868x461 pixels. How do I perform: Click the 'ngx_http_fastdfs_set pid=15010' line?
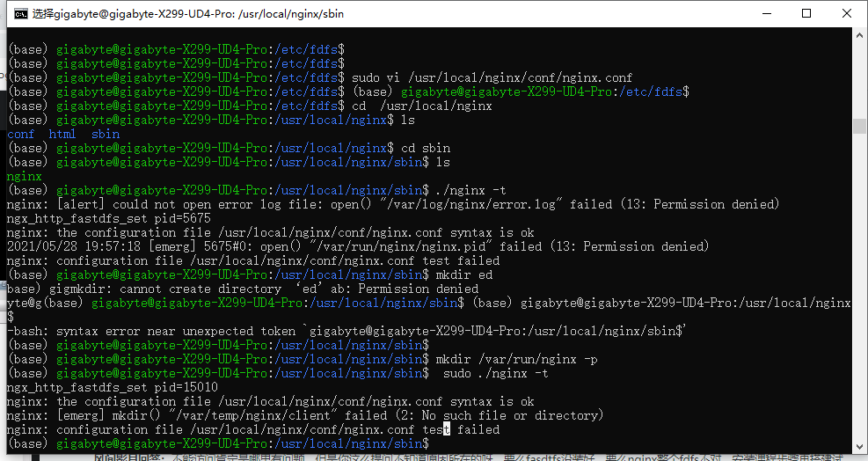click(x=113, y=387)
